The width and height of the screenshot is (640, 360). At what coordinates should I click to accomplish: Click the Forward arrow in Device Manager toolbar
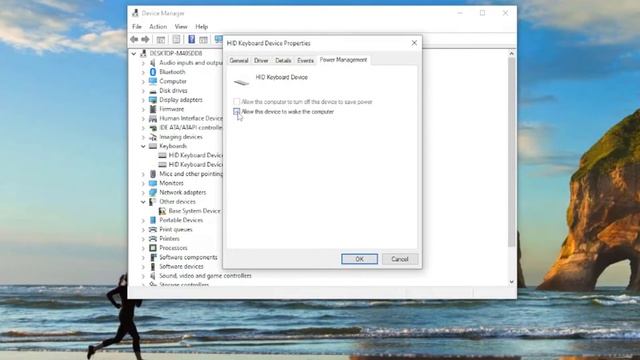[145, 40]
